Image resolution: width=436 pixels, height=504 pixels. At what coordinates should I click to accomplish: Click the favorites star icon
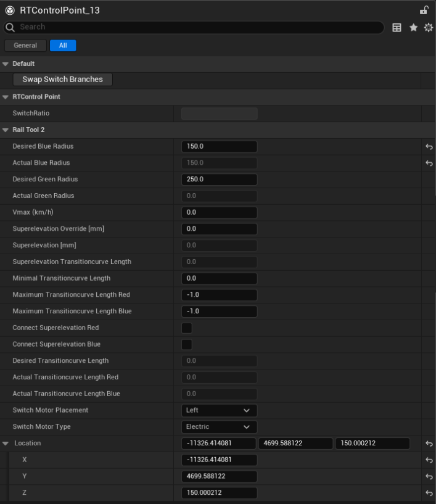[x=413, y=28]
